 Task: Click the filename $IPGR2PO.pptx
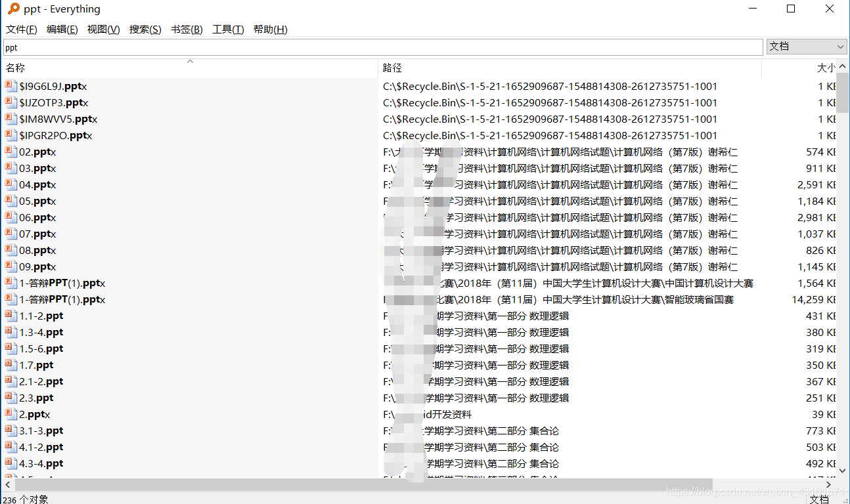pyautogui.click(x=55, y=135)
